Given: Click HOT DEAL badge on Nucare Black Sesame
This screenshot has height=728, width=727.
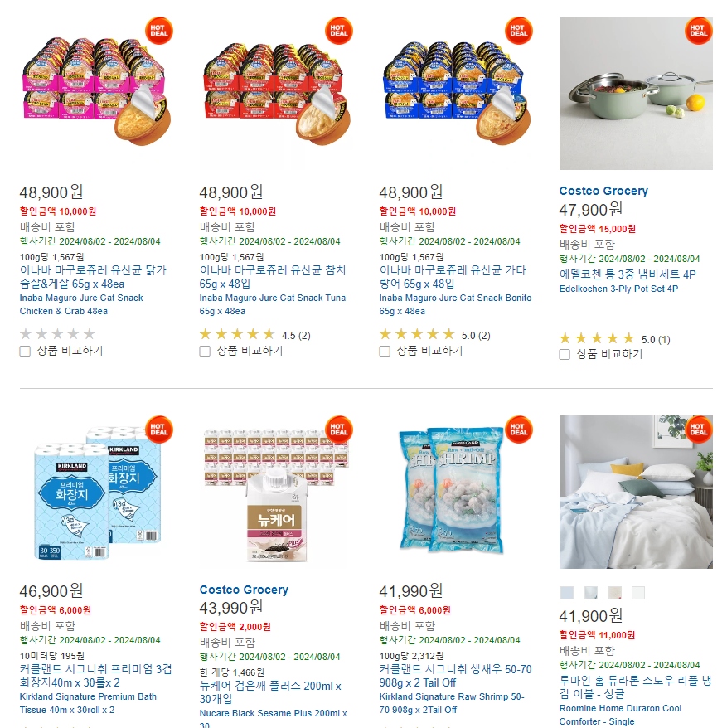Looking at the screenshot, I should tap(339, 430).
